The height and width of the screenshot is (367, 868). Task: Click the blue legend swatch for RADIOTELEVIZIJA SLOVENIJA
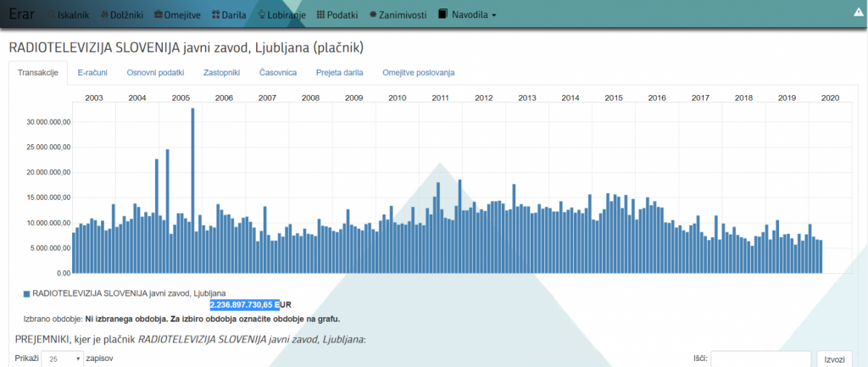point(25,294)
